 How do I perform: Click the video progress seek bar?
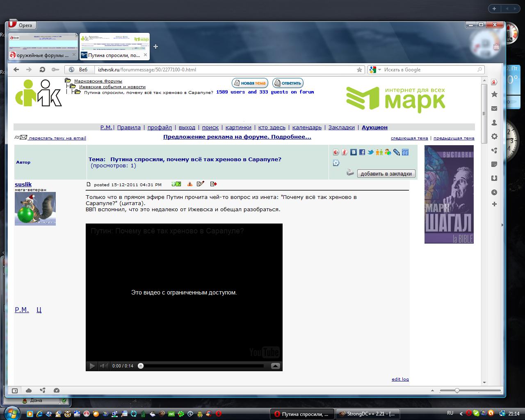(202, 366)
